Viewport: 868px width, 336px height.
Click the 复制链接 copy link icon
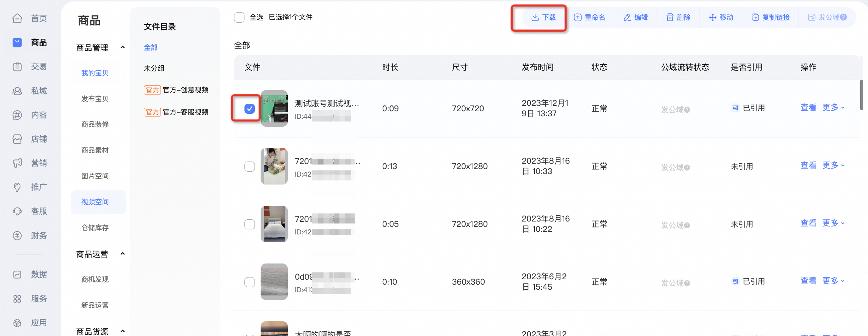[x=755, y=18]
